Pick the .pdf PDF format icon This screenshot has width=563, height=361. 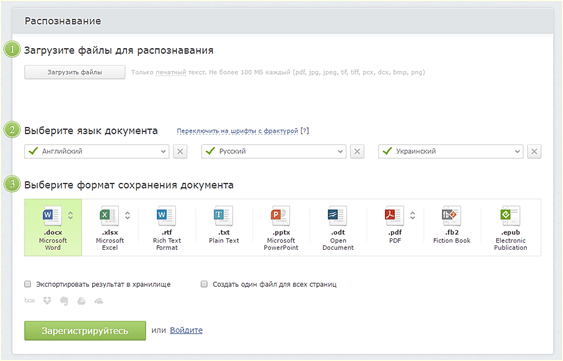[394, 215]
